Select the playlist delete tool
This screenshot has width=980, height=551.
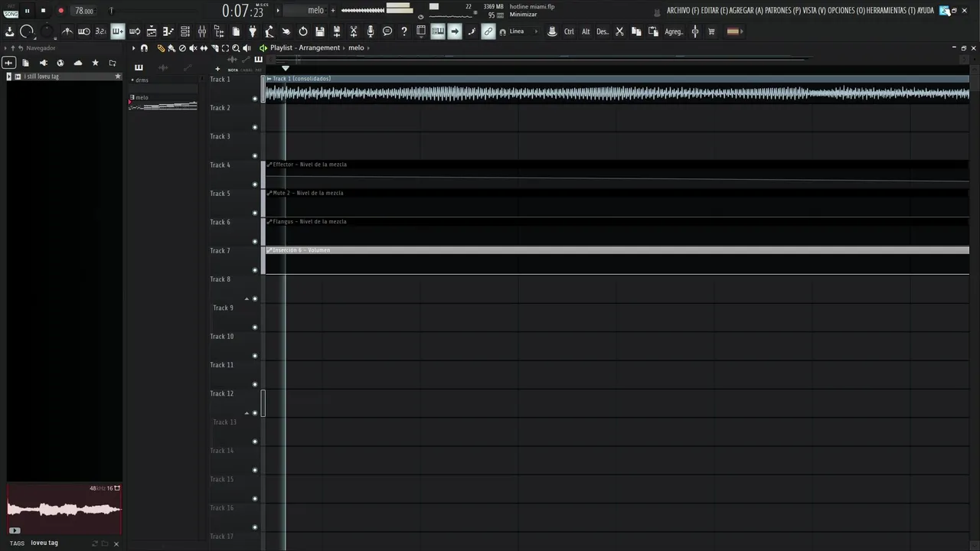click(x=182, y=48)
